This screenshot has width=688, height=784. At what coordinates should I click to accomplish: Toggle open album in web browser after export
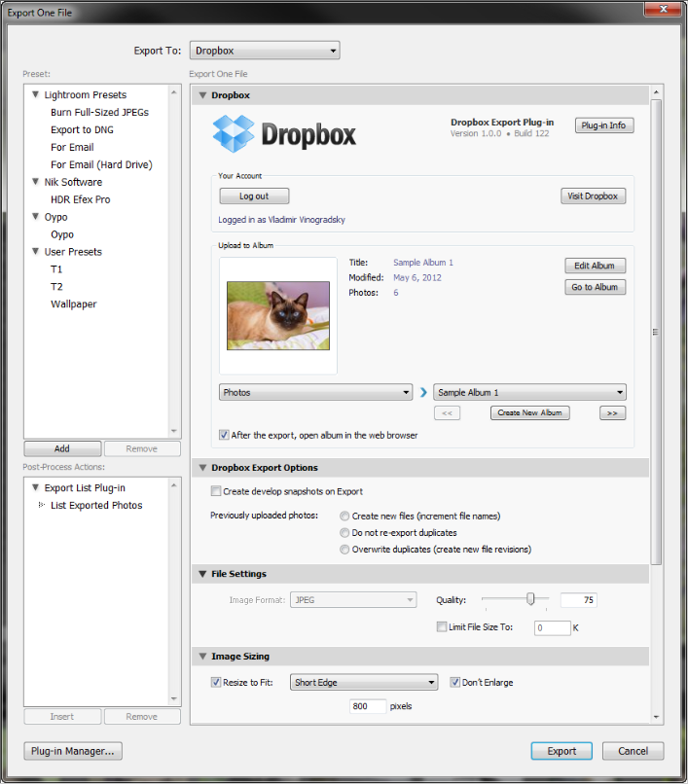pyautogui.click(x=224, y=435)
